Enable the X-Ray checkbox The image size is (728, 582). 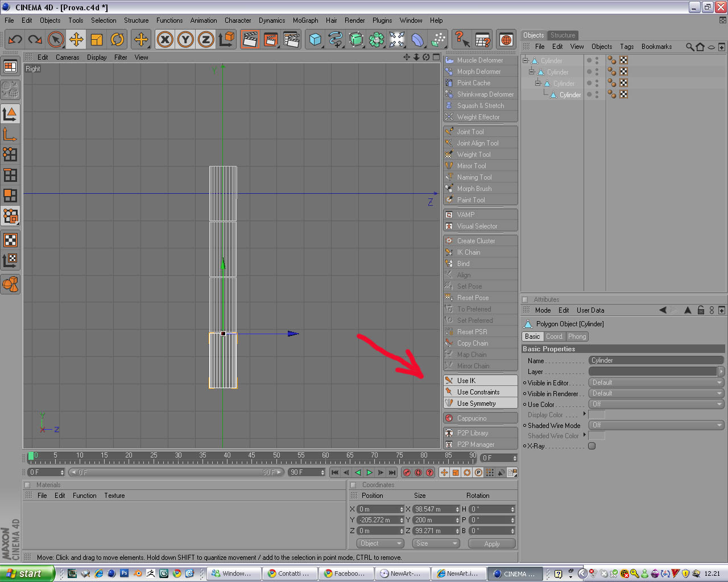591,446
